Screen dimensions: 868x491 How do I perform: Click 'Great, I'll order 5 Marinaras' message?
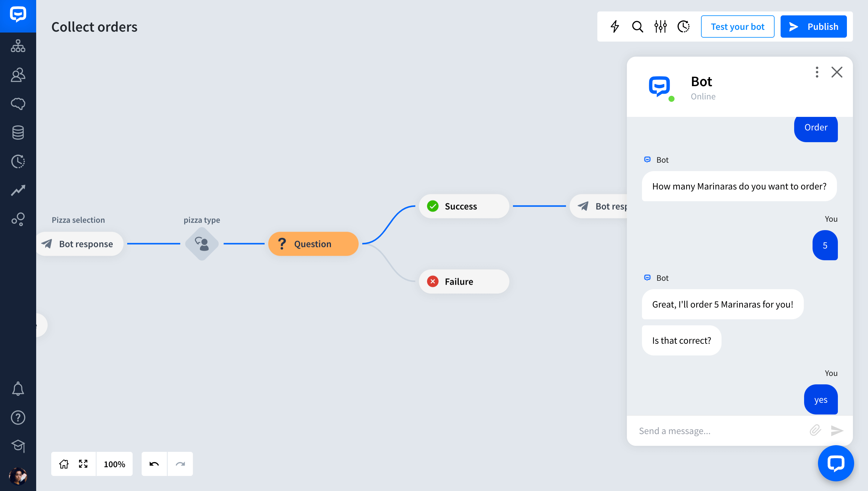click(723, 304)
